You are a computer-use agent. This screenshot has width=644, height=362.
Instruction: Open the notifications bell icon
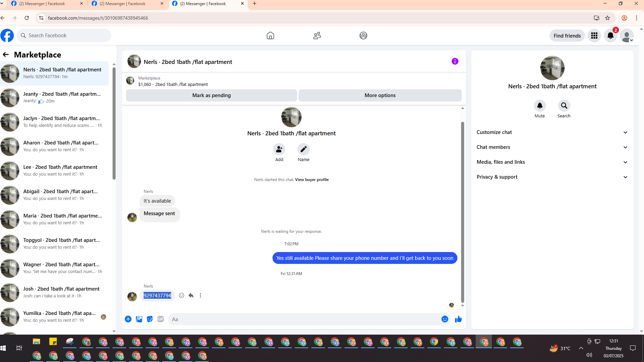(610, 36)
